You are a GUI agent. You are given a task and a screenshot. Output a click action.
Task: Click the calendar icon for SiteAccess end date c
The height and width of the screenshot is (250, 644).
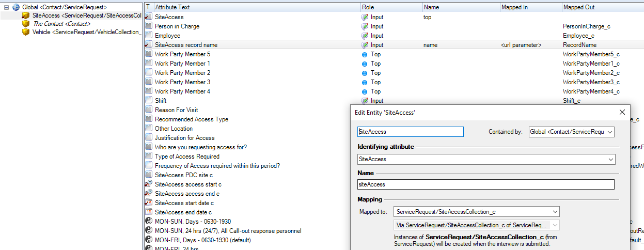[149, 212]
